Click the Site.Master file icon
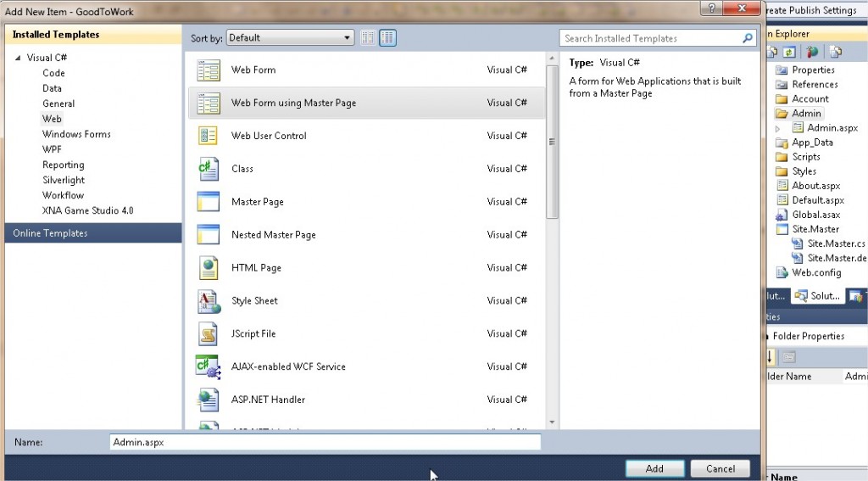 [782, 229]
